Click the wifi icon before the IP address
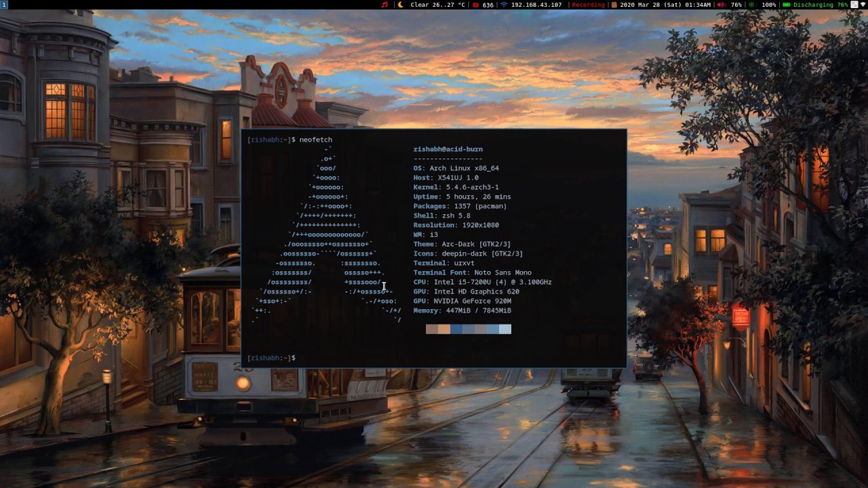 [505, 5]
